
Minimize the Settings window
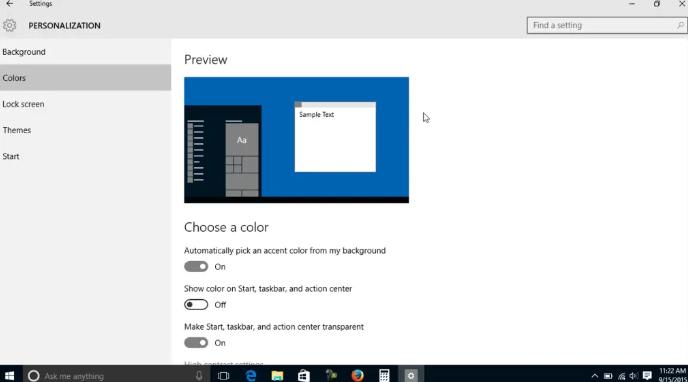click(632, 4)
